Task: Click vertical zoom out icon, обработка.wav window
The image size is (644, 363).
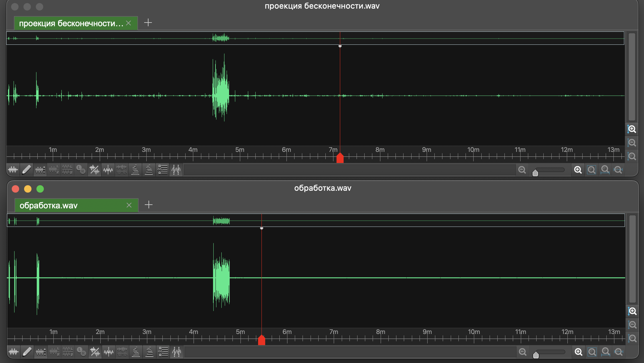Action: tap(633, 325)
